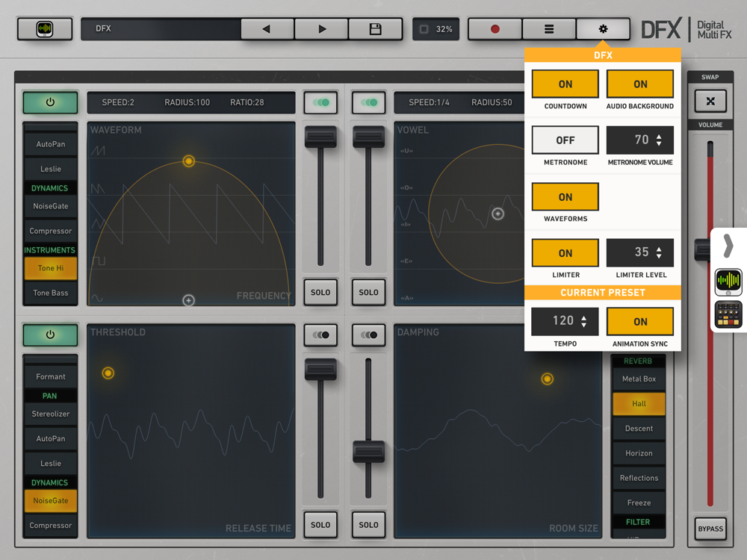The height and width of the screenshot is (560, 747).
Task: Change the Tempo stepper value
Action: (x=583, y=322)
